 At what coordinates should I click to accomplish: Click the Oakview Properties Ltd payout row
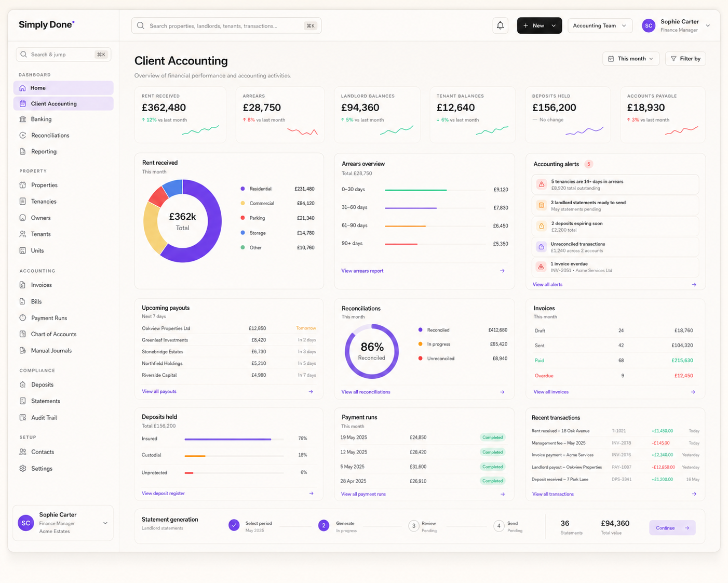tap(229, 328)
